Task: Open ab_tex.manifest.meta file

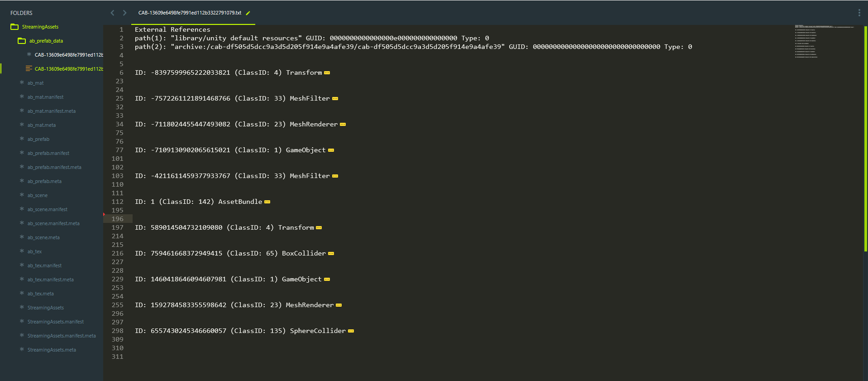Action: tap(50, 280)
